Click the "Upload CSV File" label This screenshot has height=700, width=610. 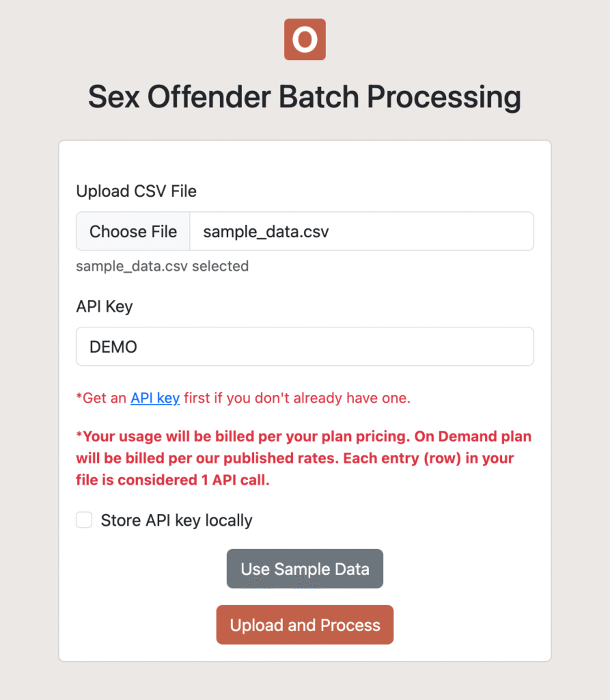pyautogui.click(x=136, y=191)
